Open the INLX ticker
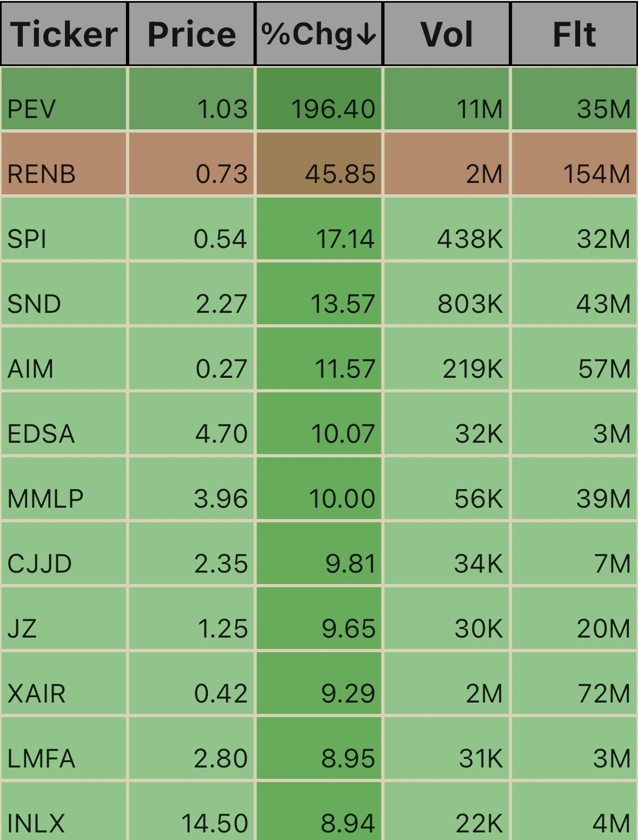638x840 pixels. click(36, 823)
